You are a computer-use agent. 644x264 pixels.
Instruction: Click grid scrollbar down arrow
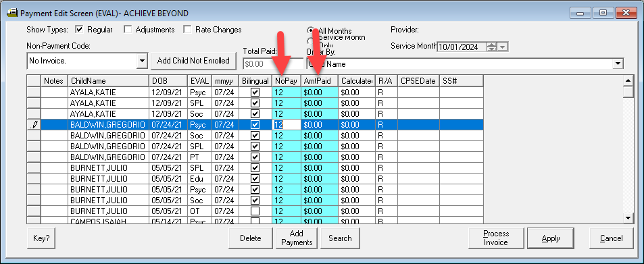628,217
